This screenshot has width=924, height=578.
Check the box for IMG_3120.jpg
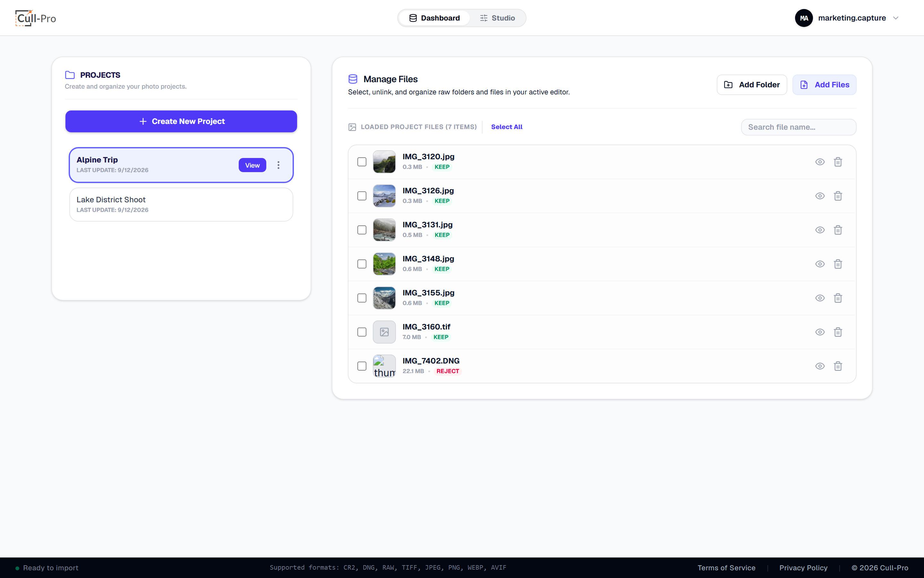(x=362, y=162)
